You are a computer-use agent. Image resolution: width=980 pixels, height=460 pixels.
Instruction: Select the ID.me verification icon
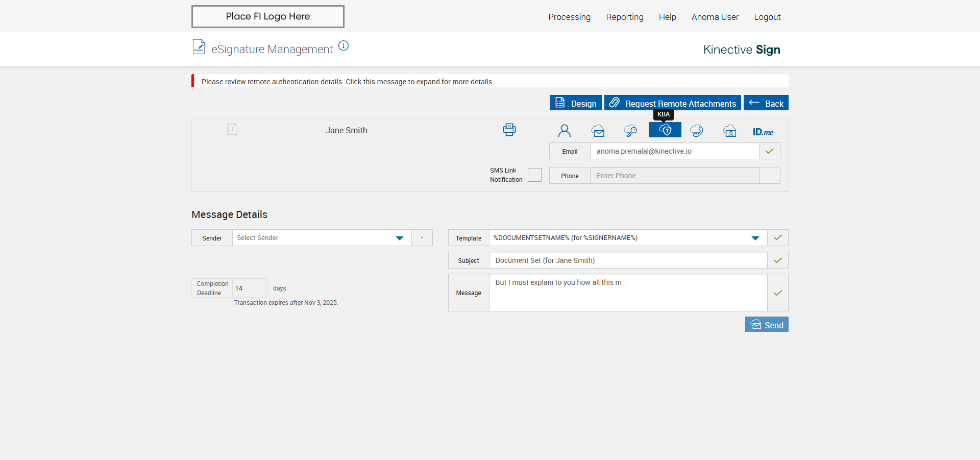(763, 132)
